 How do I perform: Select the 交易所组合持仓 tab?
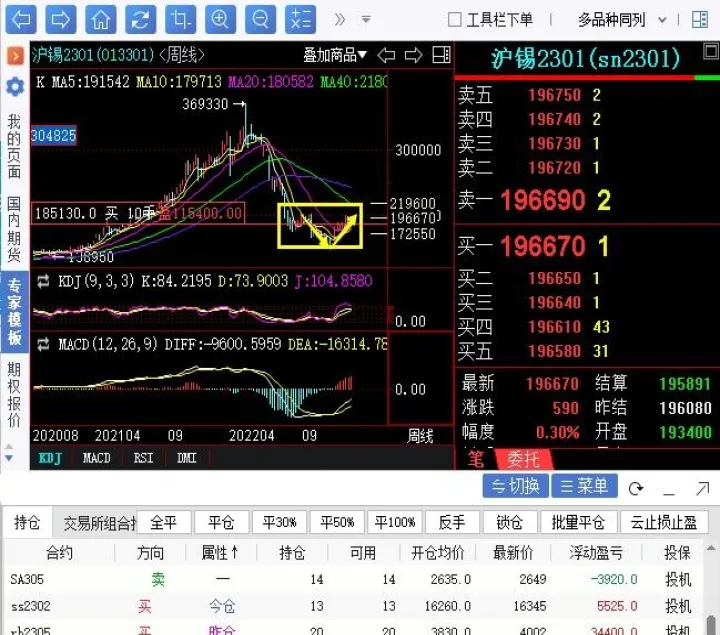point(99,523)
